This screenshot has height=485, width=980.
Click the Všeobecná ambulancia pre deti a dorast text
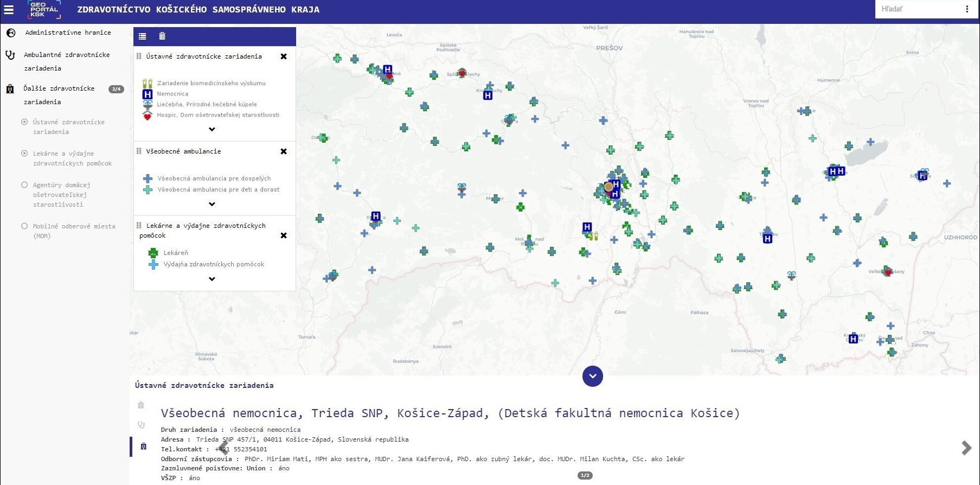(x=219, y=190)
